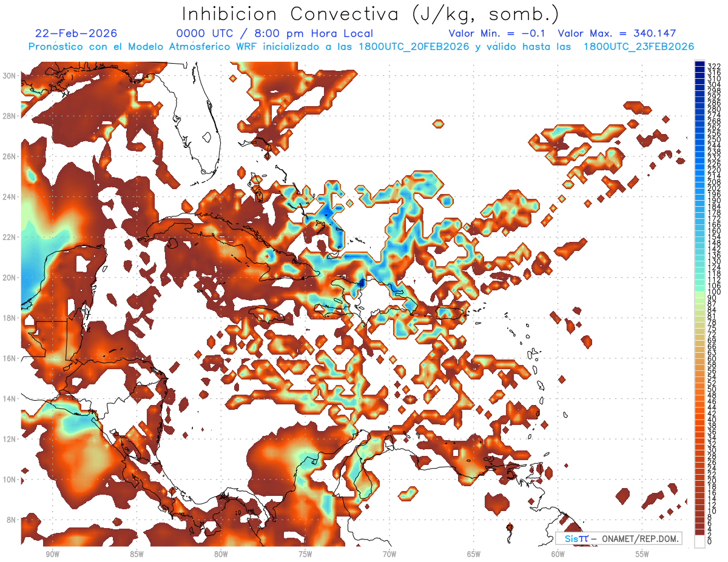Click the "ONAMET/REP.DOM." credit text
This screenshot has height=562, width=728.
(x=639, y=538)
